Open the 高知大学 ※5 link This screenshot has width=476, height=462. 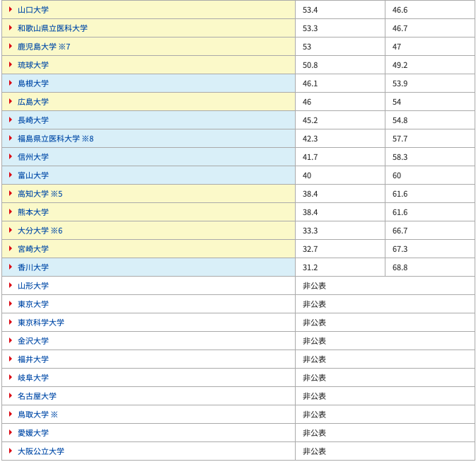coord(40,194)
